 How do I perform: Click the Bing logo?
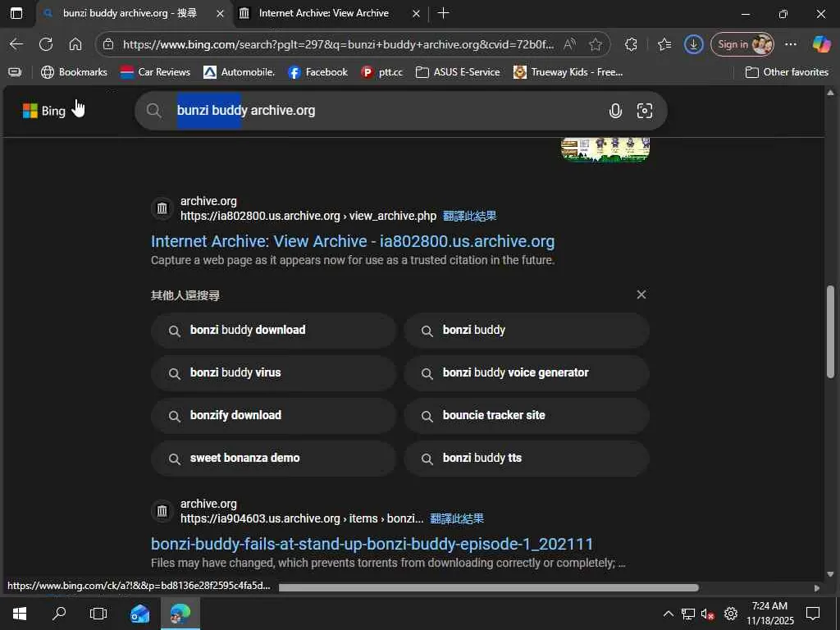pyautogui.click(x=44, y=111)
